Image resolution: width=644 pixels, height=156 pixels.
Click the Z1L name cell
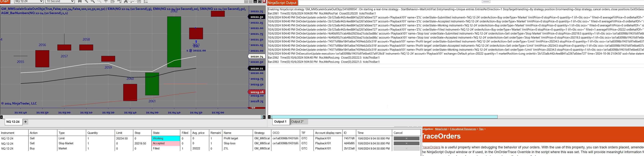(x=237, y=148)
